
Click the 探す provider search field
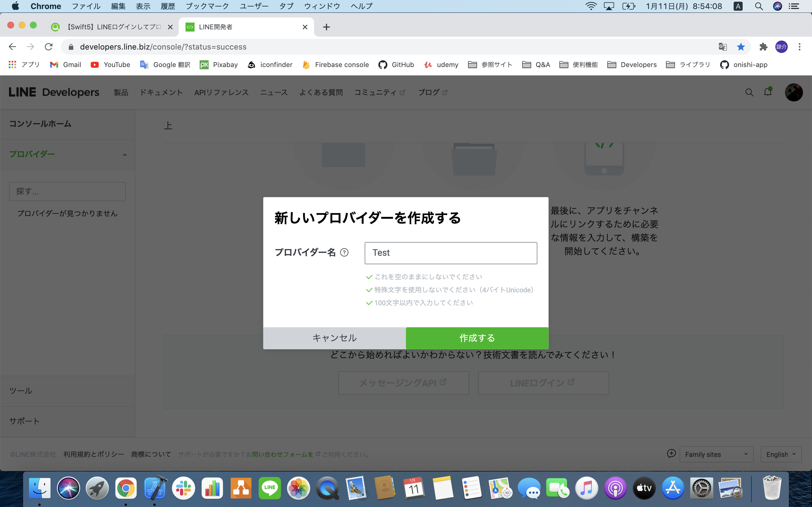pyautogui.click(x=67, y=192)
